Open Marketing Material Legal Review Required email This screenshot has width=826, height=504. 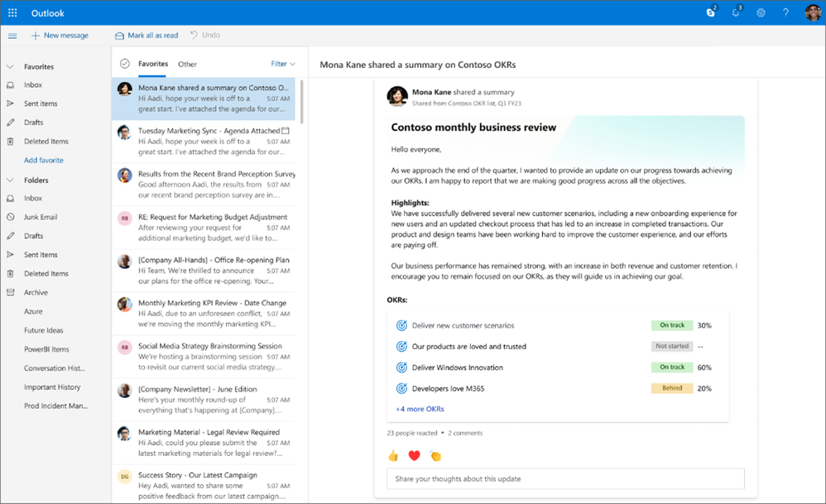204,443
